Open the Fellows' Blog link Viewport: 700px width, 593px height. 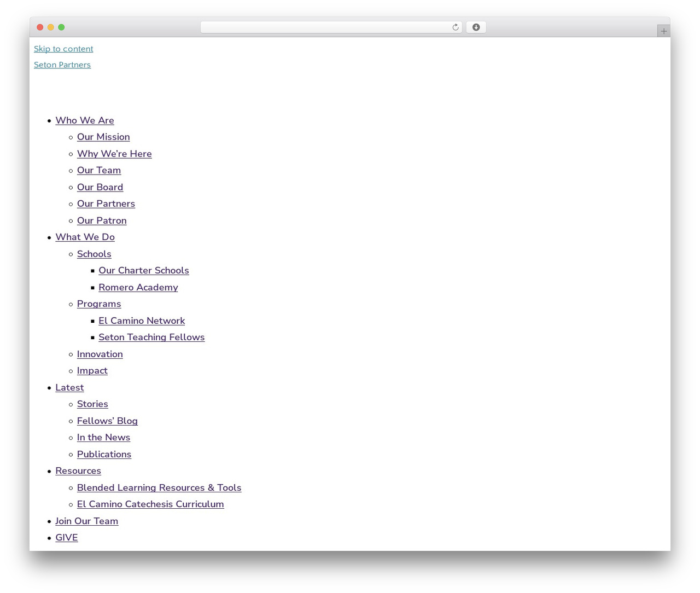coord(107,421)
